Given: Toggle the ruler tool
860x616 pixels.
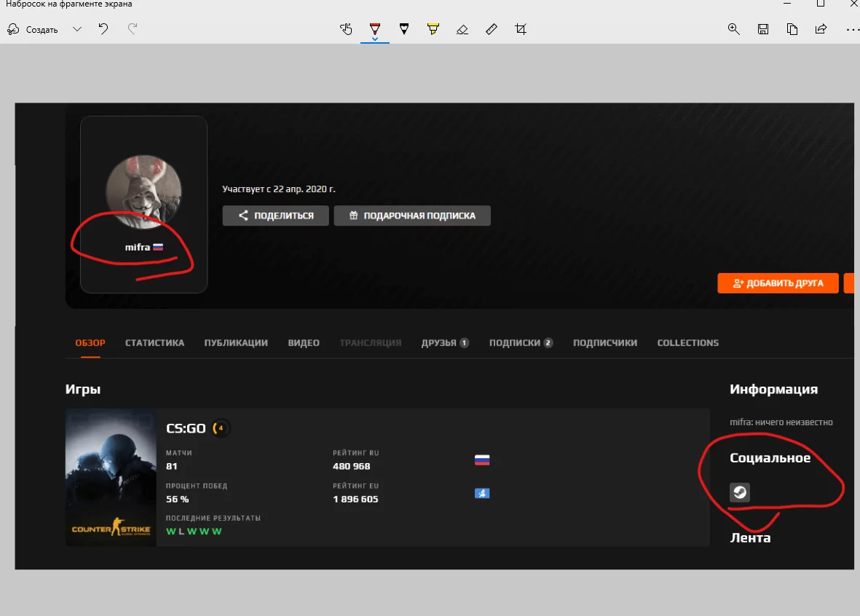Looking at the screenshot, I should pyautogui.click(x=491, y=29).
